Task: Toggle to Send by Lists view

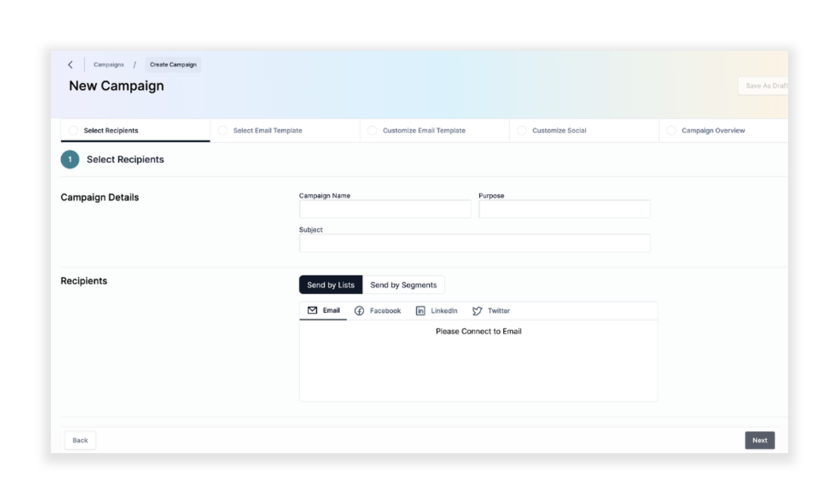Action: click(x=330, y=285)
